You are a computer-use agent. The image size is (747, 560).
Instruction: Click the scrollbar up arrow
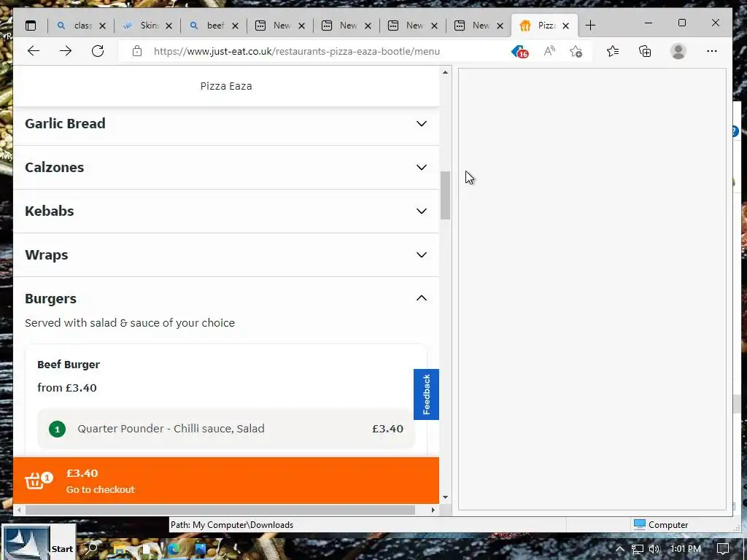pyautogui.click(x=445, y=72)
